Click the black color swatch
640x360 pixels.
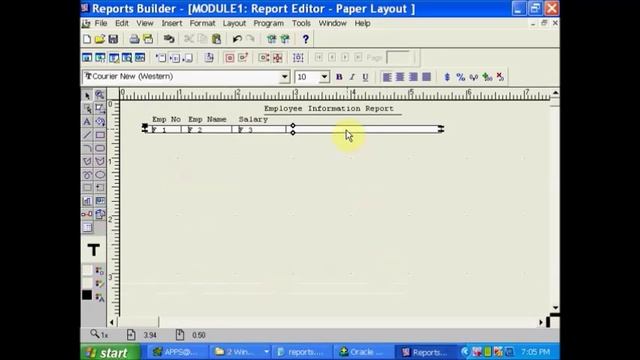tap(87, 295)
